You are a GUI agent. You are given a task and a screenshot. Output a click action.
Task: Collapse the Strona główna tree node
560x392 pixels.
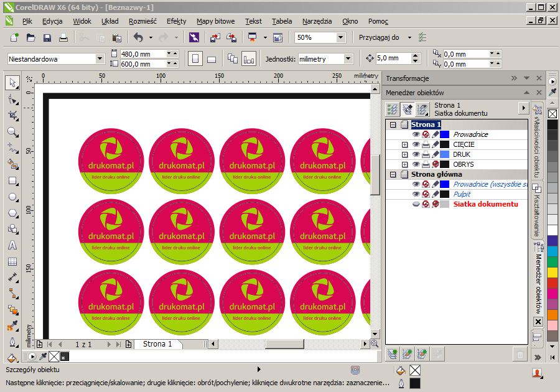[x=393, y=175]
